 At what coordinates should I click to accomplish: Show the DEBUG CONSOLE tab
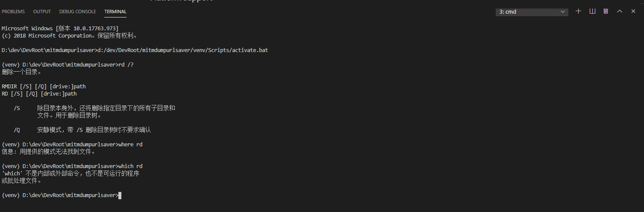[x=78, y=12]
